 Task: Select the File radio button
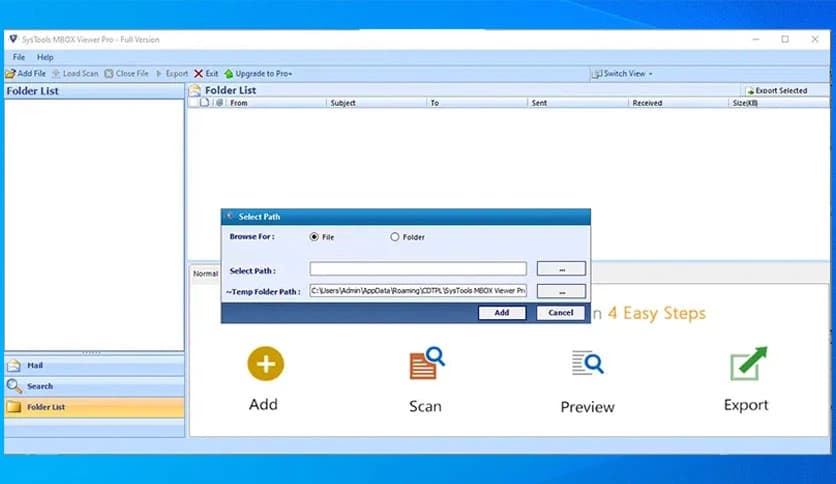(x=314, y=237)
